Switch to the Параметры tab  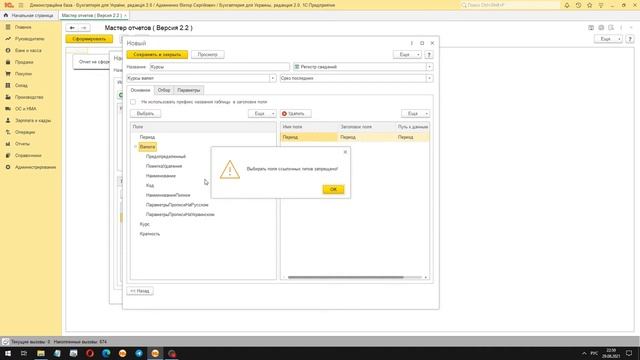189,90
